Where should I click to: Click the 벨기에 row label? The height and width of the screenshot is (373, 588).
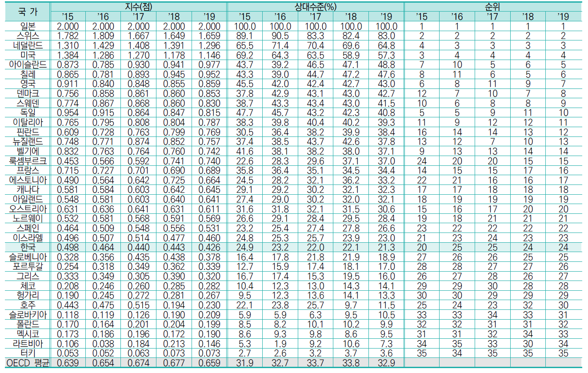[x=28, y=152]
